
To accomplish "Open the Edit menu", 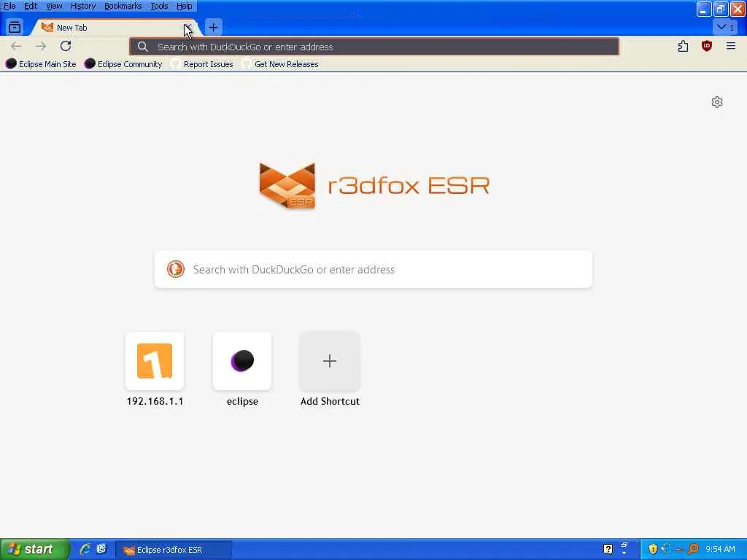I will (x=31, y=6).
